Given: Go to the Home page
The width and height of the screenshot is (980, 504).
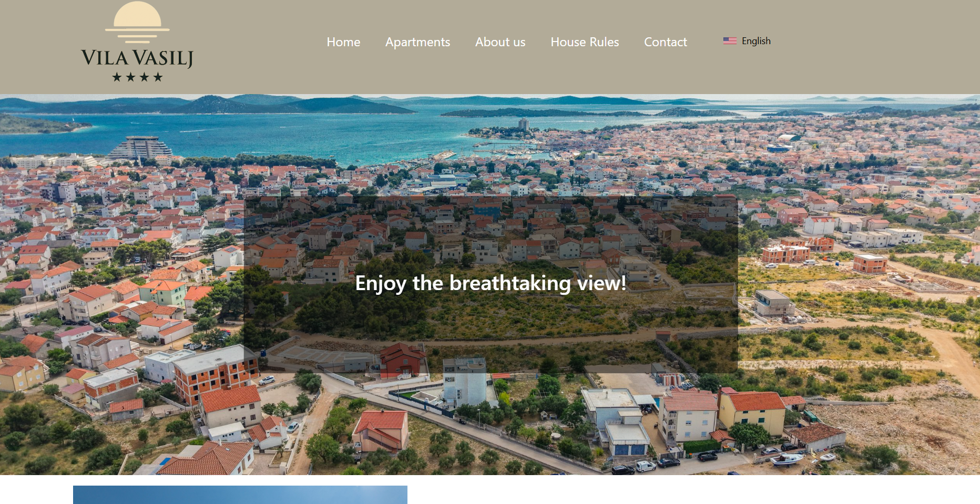Looking at the screenshot, I should [x=343, y=42].
